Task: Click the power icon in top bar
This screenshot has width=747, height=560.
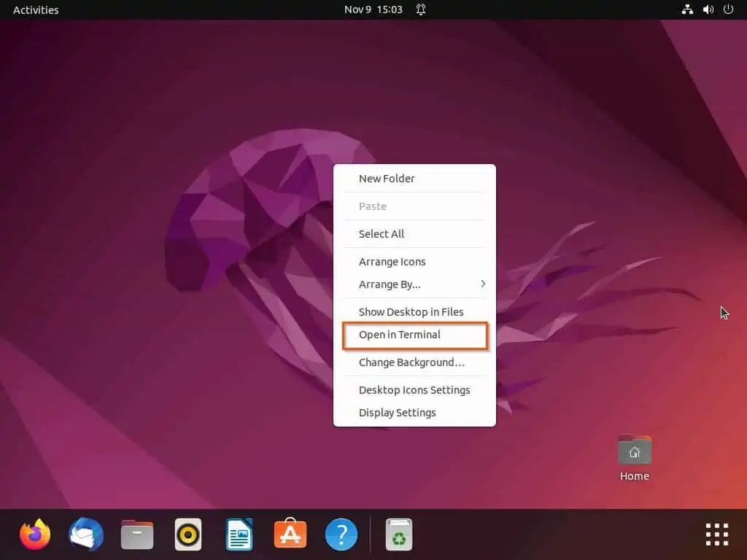Action: [x=729, y=9]
